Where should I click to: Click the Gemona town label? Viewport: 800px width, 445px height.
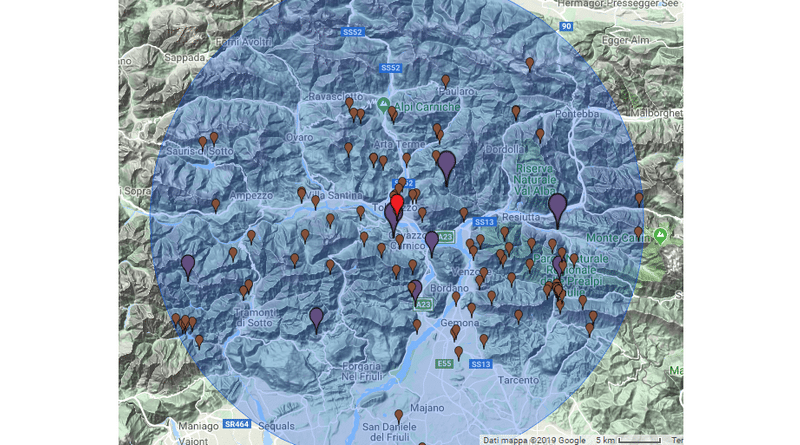coord(461,325)
